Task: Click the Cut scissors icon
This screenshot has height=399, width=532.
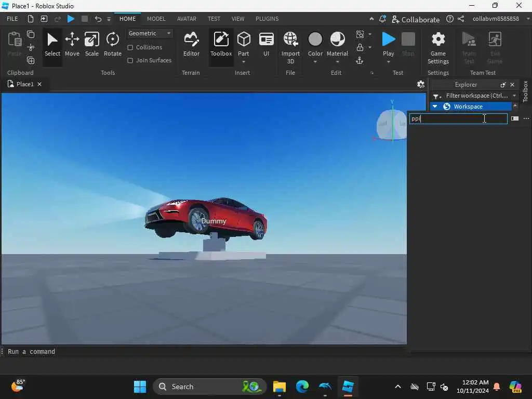Action: pyautogui.click(x=31, y=47)
